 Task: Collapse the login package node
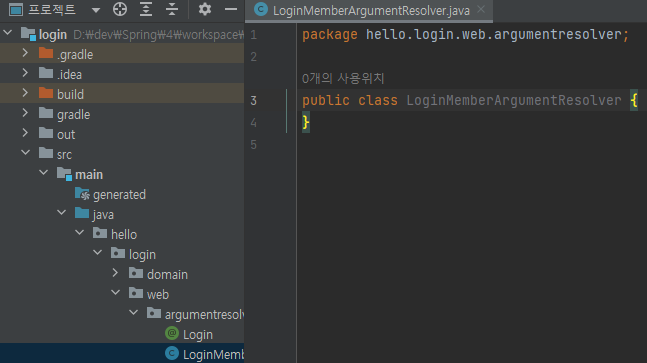click(98, 252)
